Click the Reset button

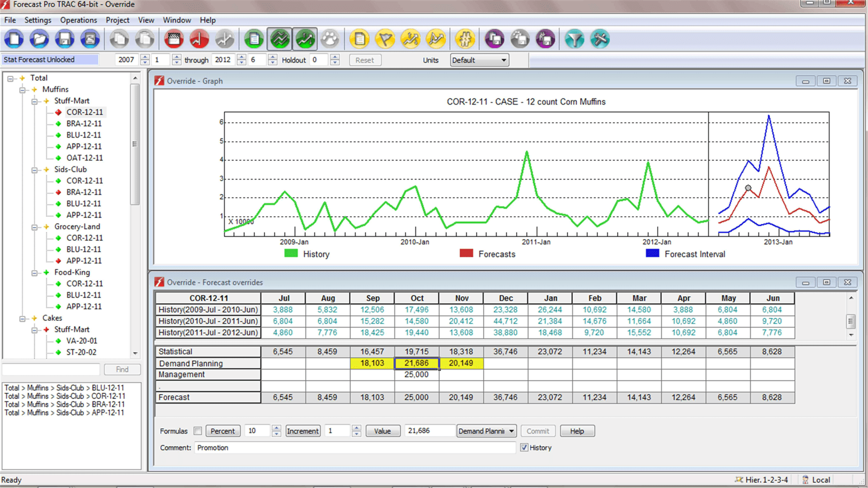pyautogui.click(x=365, y=60)
